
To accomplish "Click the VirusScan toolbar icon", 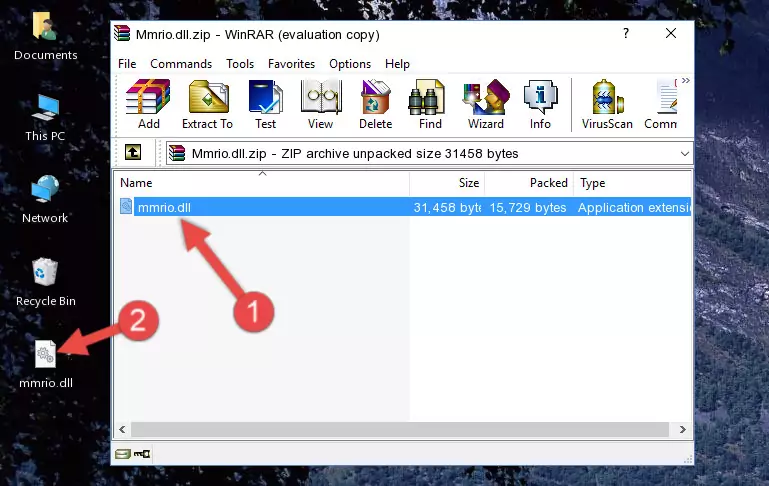I will pyautogui.click(x=607, y=104).
